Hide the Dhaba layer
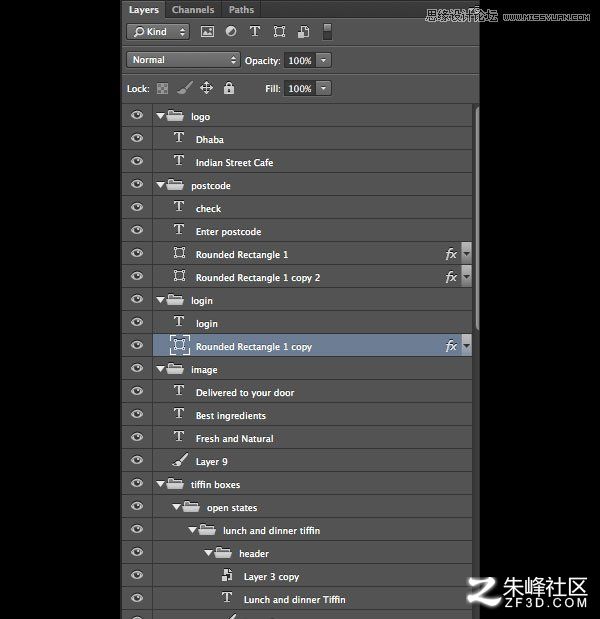This screenshot has height=619, width=600. click(137, 138)
